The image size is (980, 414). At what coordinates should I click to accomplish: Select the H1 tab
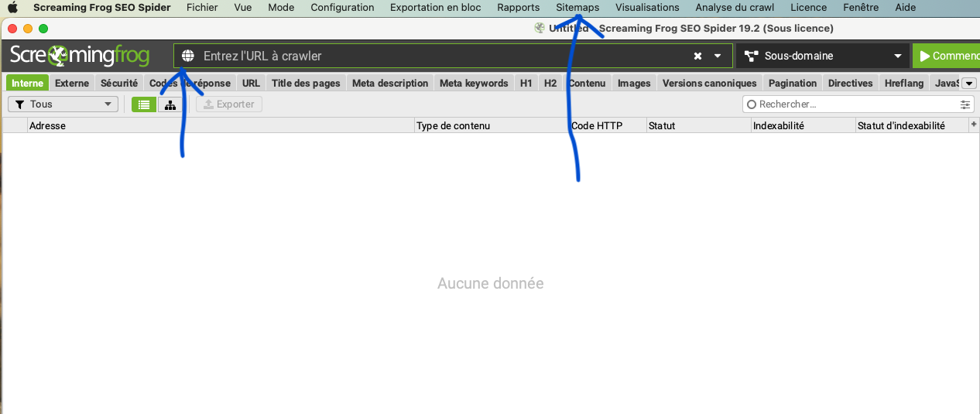pyautogui.click(x=526, y=83)
